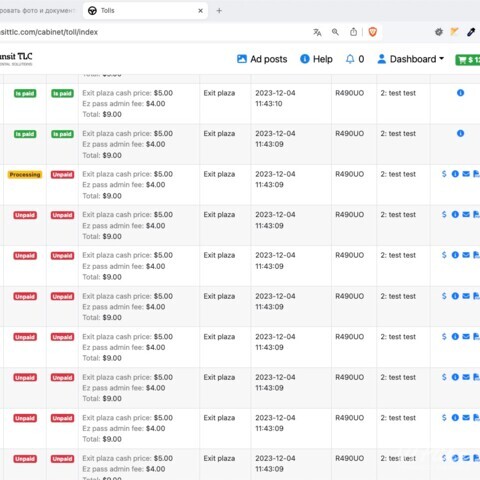Open the Dashboard menu

coord(411,59)
